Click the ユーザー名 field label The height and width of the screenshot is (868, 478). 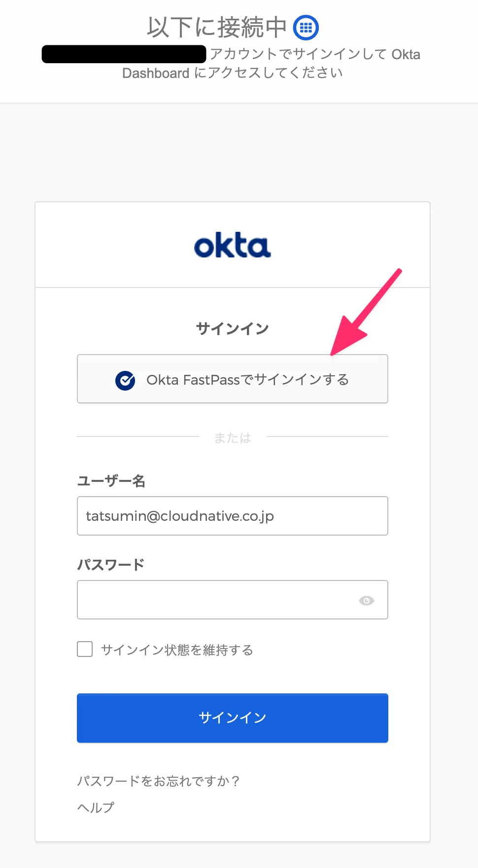coord(111,481)
